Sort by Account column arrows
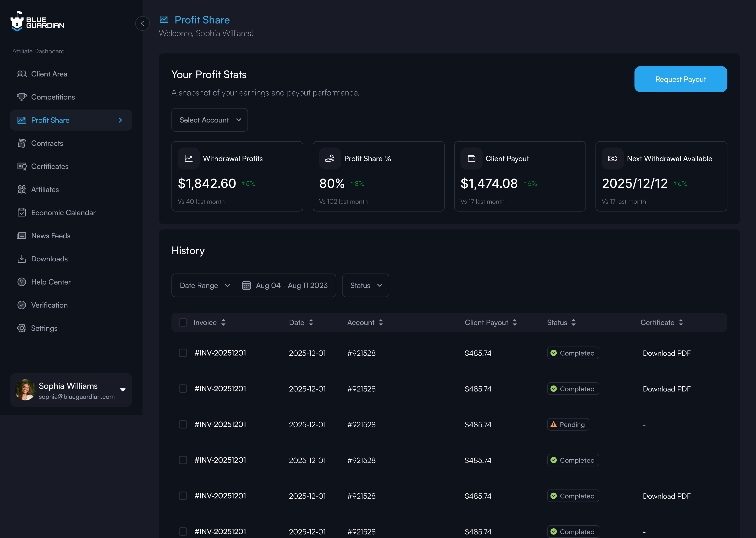 [x=381, y=322]
